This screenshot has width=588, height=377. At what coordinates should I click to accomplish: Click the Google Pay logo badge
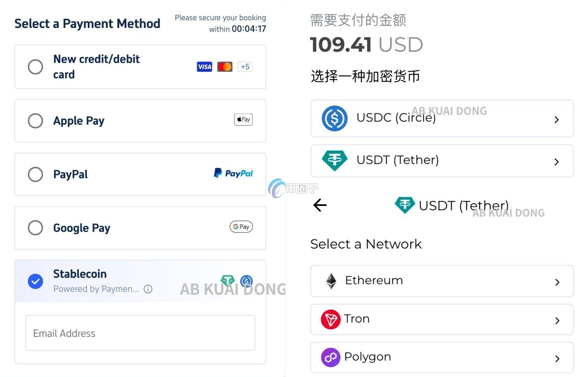[x=241, y=227]
